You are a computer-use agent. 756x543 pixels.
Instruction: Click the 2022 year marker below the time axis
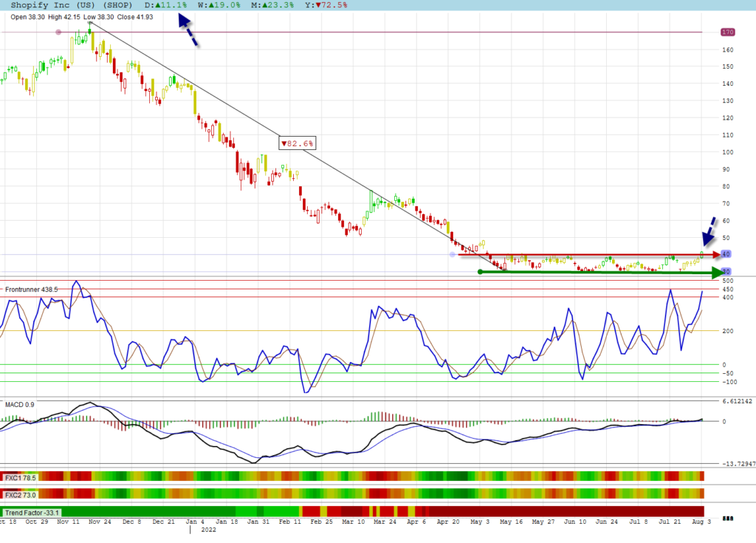point(208,530)
